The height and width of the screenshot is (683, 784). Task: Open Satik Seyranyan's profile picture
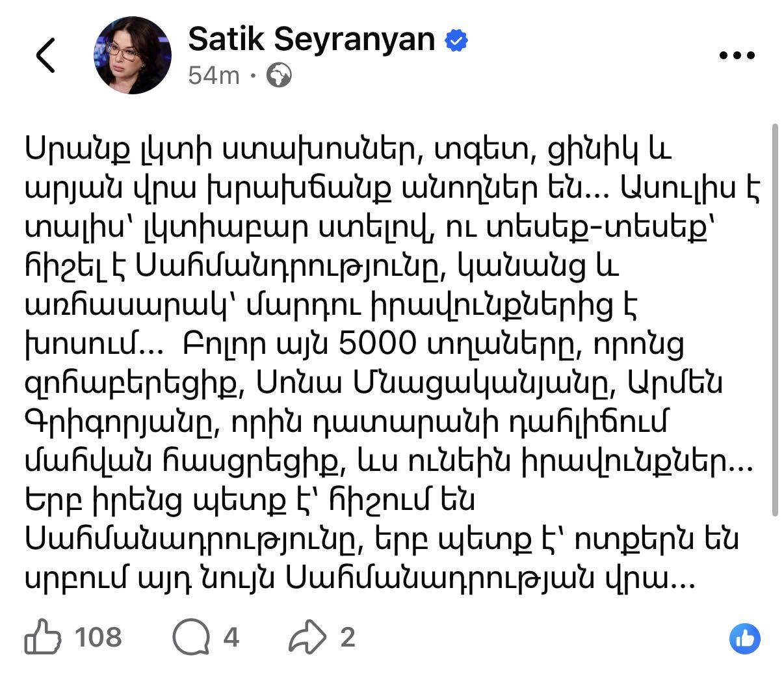(133, 55)
